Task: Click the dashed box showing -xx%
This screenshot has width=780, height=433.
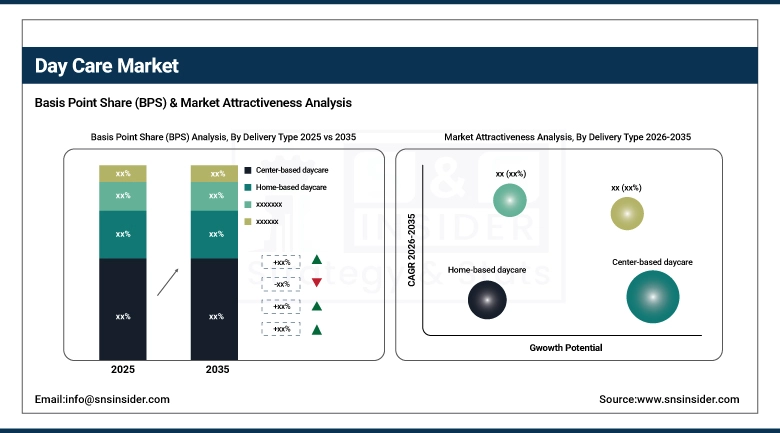Action: pyautogui.click(x=281, y=284)
